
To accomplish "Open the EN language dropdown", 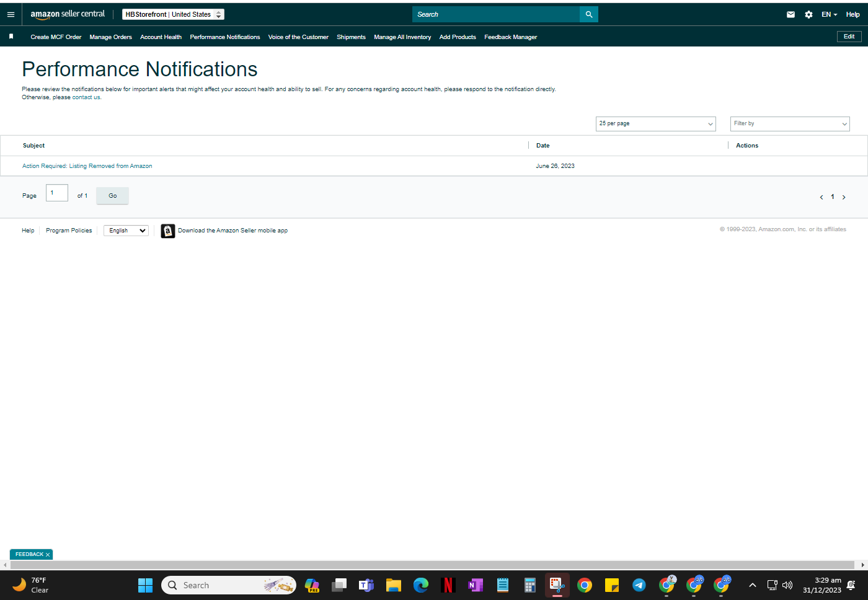I will (830, 14).
